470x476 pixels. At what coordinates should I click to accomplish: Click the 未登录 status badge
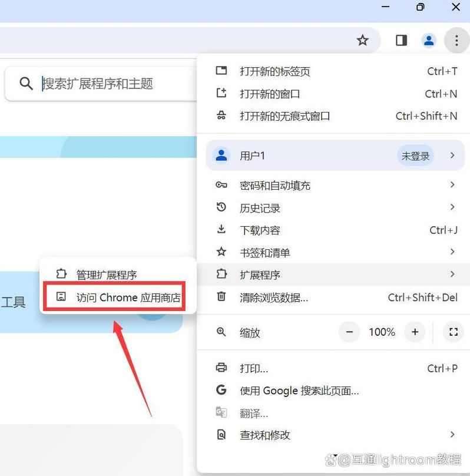[x=415, y=156]
